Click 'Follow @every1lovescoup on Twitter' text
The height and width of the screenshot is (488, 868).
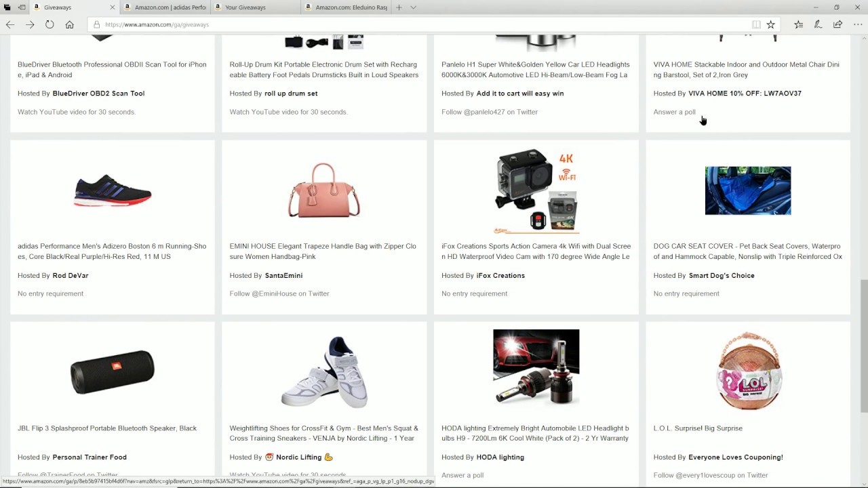point(711,476)
